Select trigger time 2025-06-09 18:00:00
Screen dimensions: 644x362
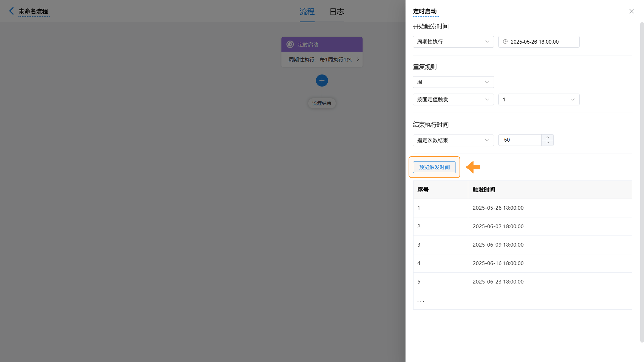[x=498, y=245]
